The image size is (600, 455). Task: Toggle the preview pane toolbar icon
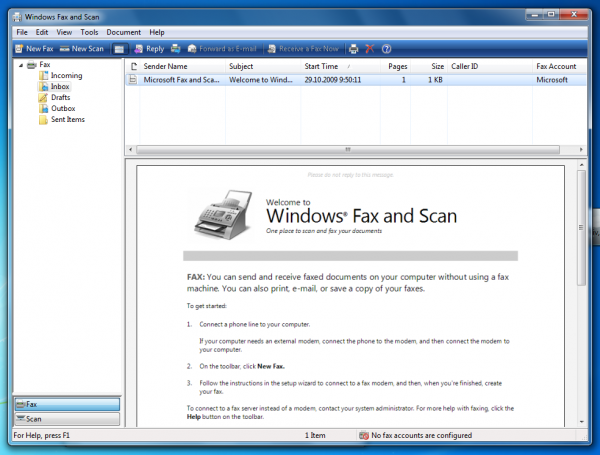pos(119,49)
